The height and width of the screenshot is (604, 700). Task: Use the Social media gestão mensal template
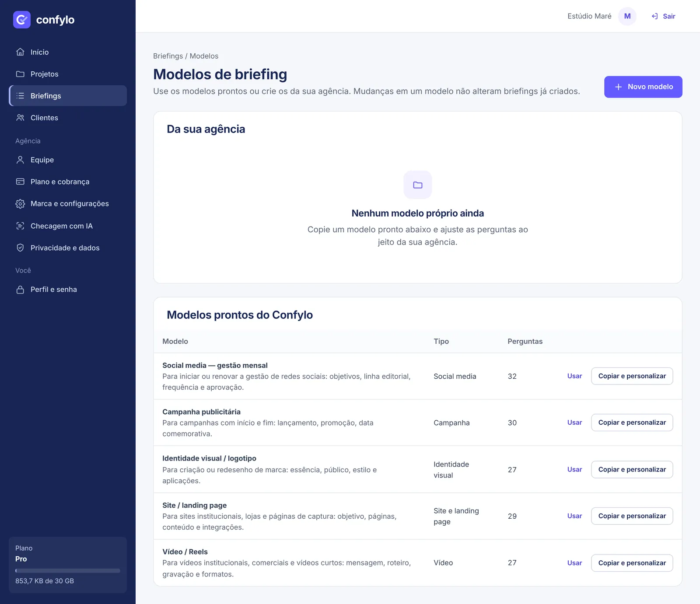point(574,376)
